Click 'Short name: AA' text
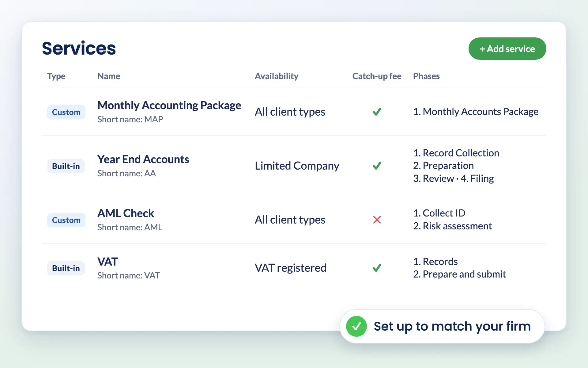 [126, 173]
